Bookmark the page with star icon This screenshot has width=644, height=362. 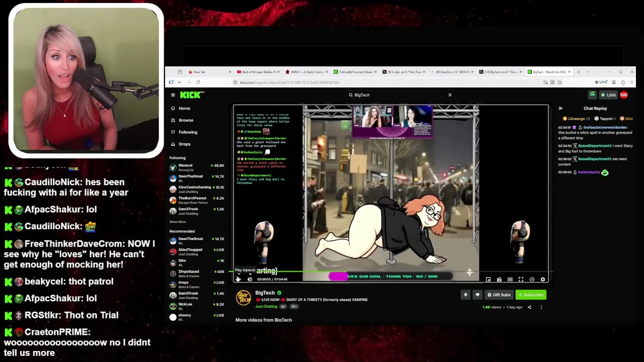tap(559, 82)
